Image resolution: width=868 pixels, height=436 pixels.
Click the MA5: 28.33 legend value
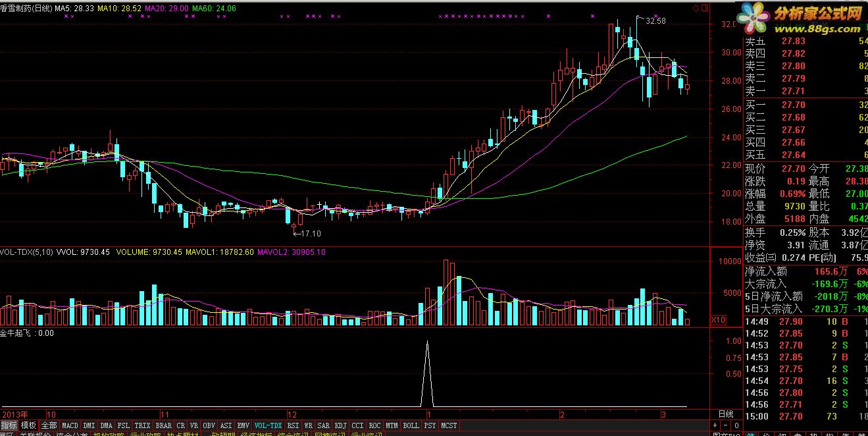click(74, 9)
